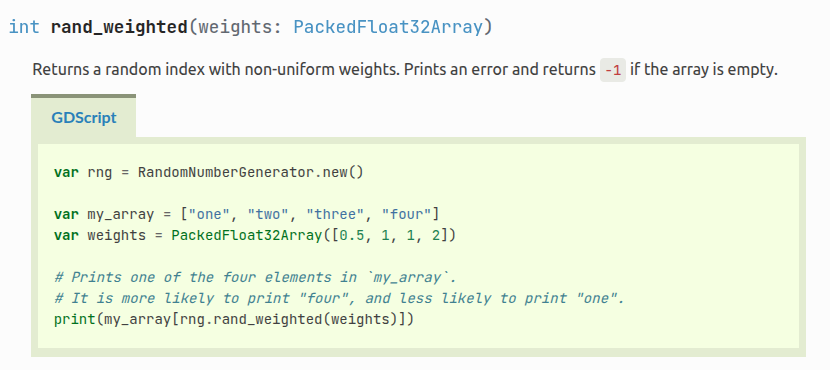Image resolution: width=830 pixels, height=370 pixels.
Task: Click PackedFloat32Array constructor inside code block
Action: pyautogui.click(x=247, y=235)
